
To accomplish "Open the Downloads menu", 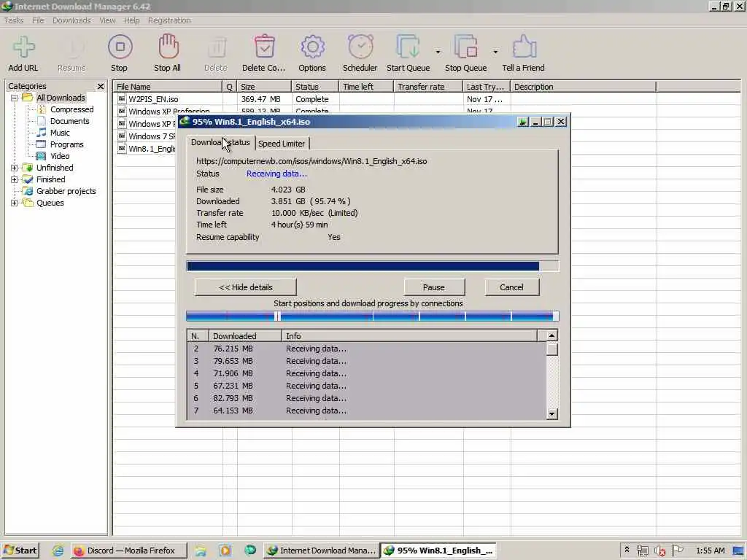I will tap(71, 20).
